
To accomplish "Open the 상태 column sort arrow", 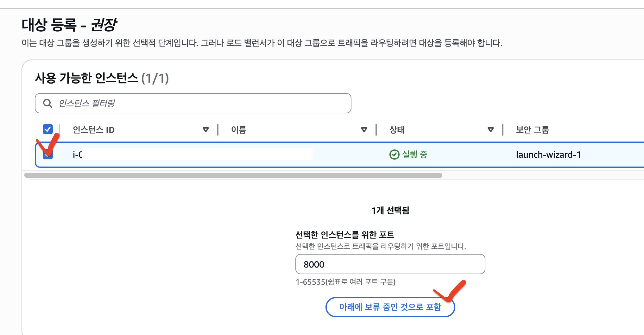I will (491, 130).
